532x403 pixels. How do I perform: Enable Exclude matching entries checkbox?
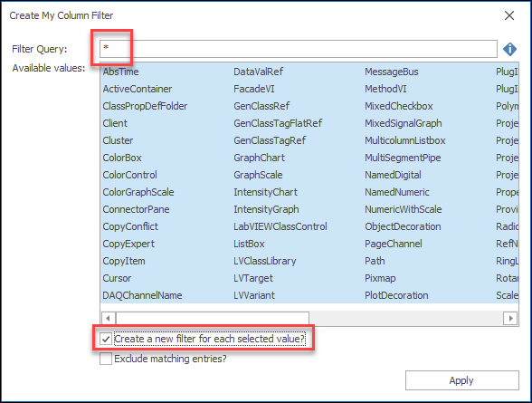click(x=106, y=359)
